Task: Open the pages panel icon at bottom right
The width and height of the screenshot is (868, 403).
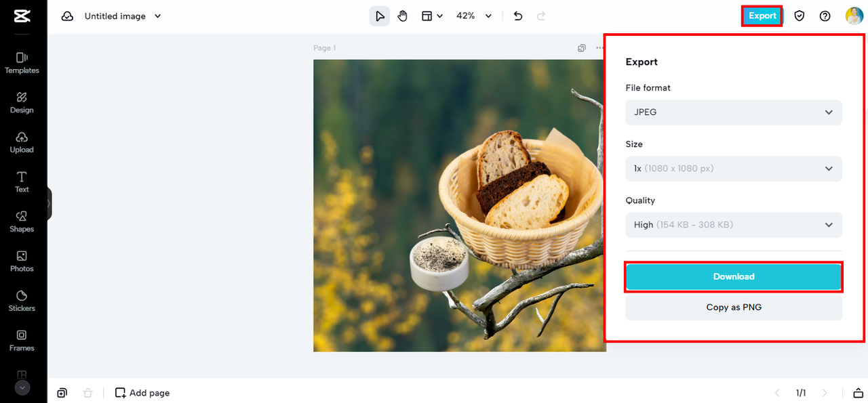Action: 858,393
